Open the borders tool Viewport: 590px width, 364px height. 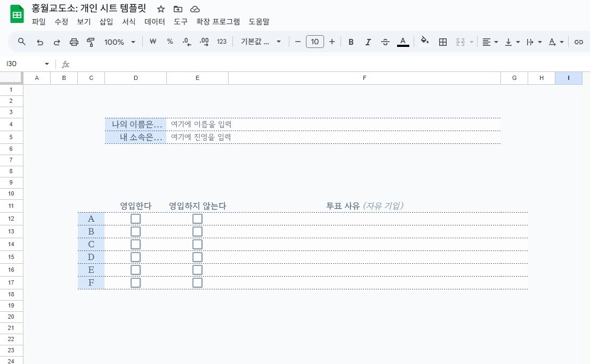click(443, 42)
